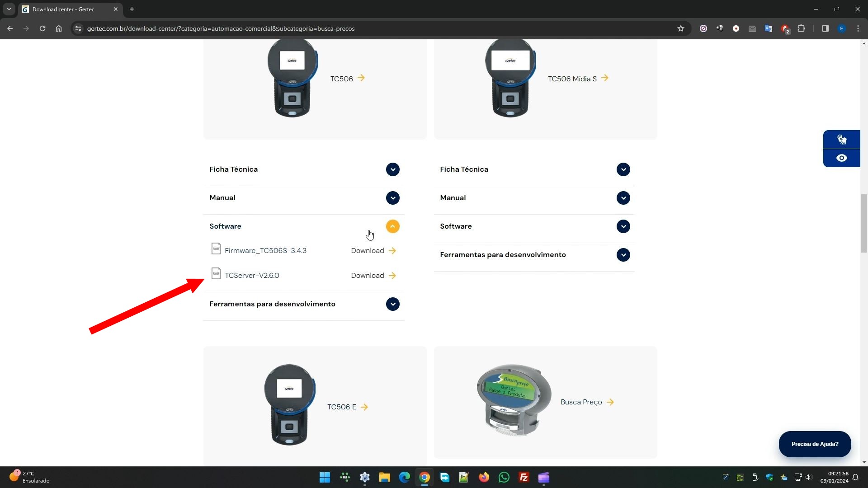Image resolution: width=868 pixels, height=488 pixels.
Task: Open the translate extension icon
Action: point(769,28)
